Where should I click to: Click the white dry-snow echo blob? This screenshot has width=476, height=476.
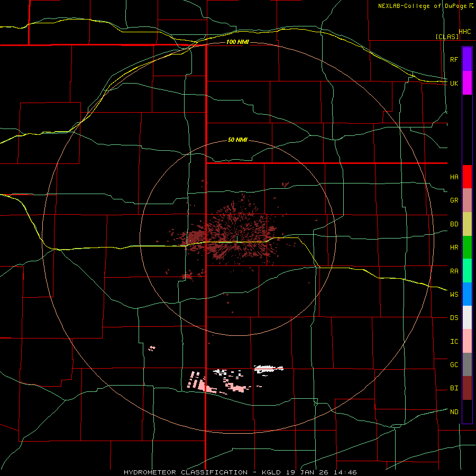pyautogui.click(x=269, y=369)
